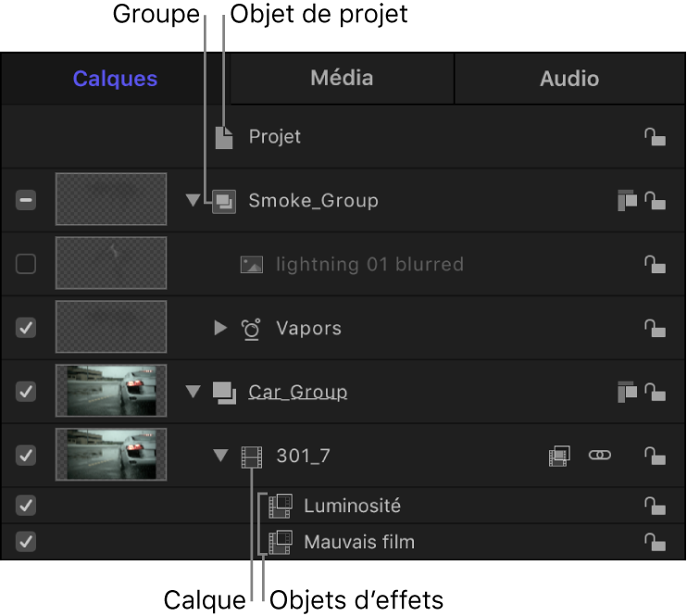Click the Mauvais film filter icon
This screenshot has height=616, width=687.
[280, 542]
